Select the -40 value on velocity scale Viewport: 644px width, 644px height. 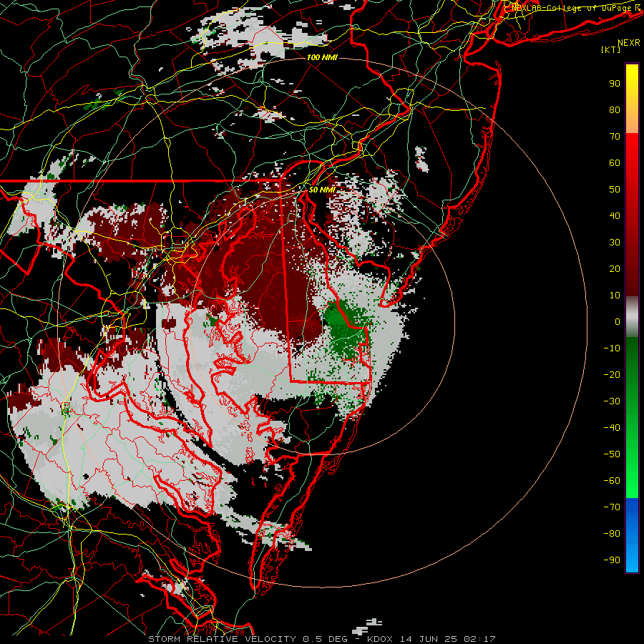point(612,428)
